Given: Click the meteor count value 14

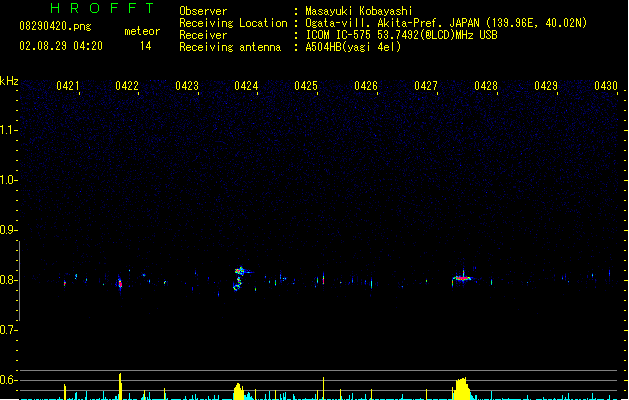Looking at the screenshot, I should pos(146,46).
